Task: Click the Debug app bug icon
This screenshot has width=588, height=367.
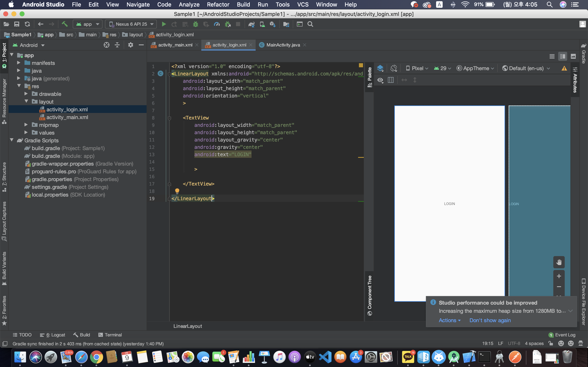Action: point(195,24)
